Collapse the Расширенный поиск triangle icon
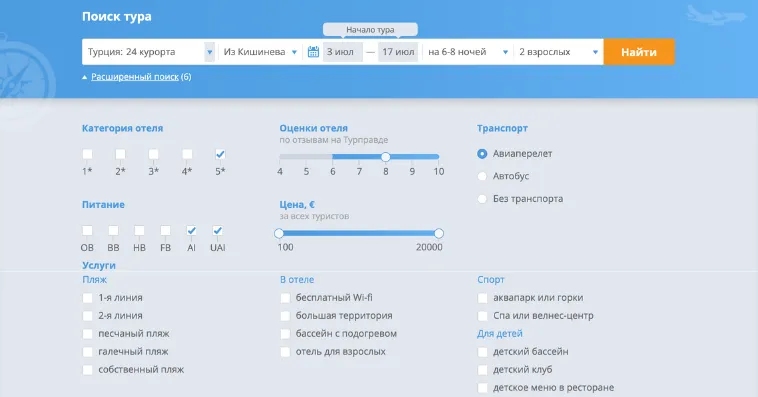 [x=85, y=77]
